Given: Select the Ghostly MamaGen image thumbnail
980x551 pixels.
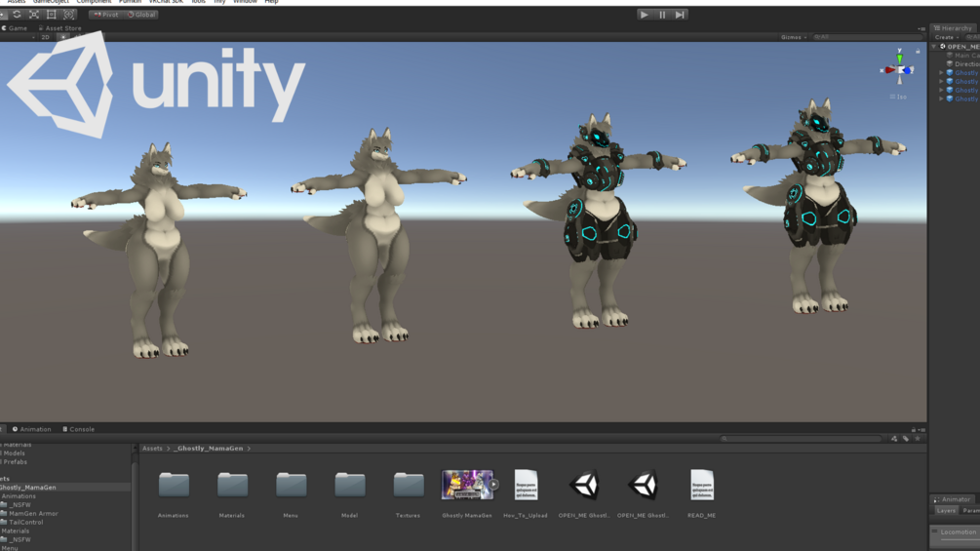Looking at the screenshot, I should pos(466,485).
